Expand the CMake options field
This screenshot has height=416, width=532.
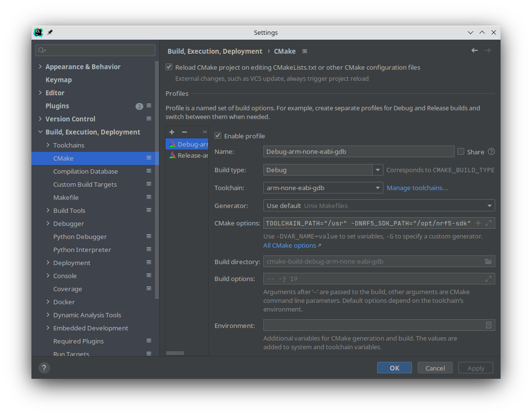[x=488, y=223]
